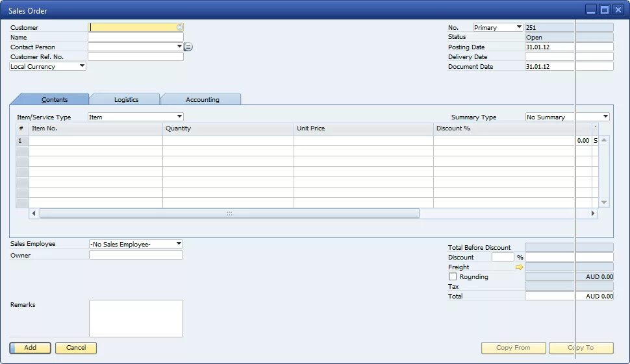Maximize the Sales Order window
Image resolution: width=630 pixels, height=364 pixels.
[x=604, y=10]
